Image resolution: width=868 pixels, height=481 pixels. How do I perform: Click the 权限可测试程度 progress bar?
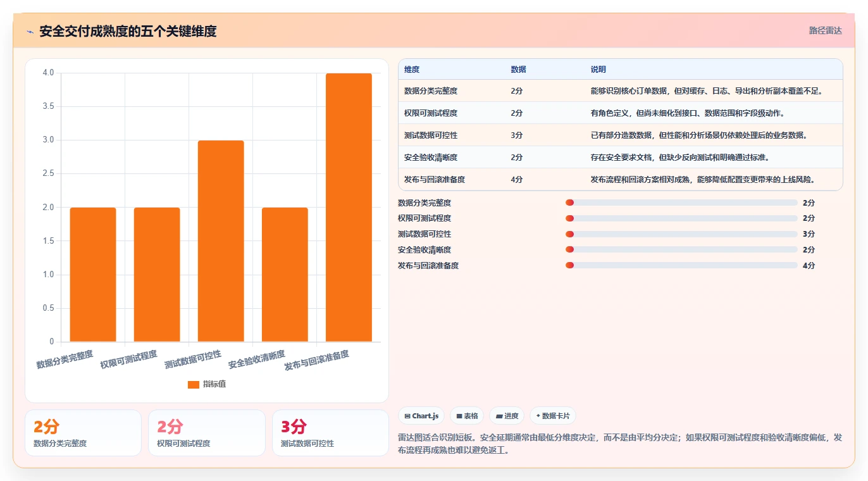click(x=681, y=218)
